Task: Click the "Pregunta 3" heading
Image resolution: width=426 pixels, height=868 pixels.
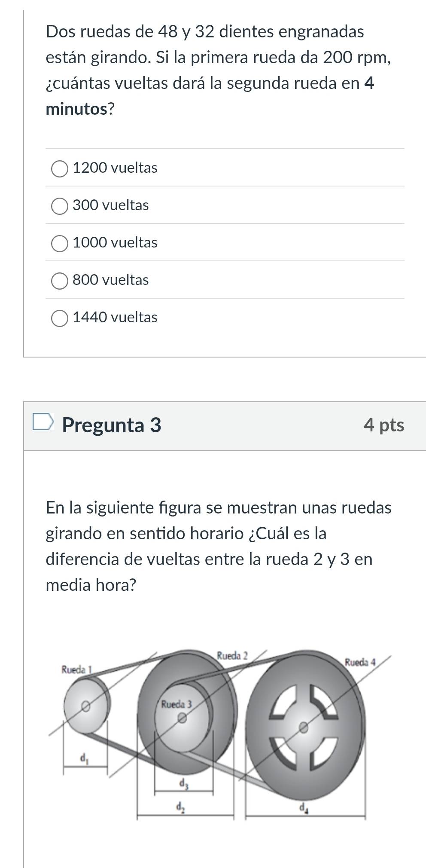Action: (112, 425)
